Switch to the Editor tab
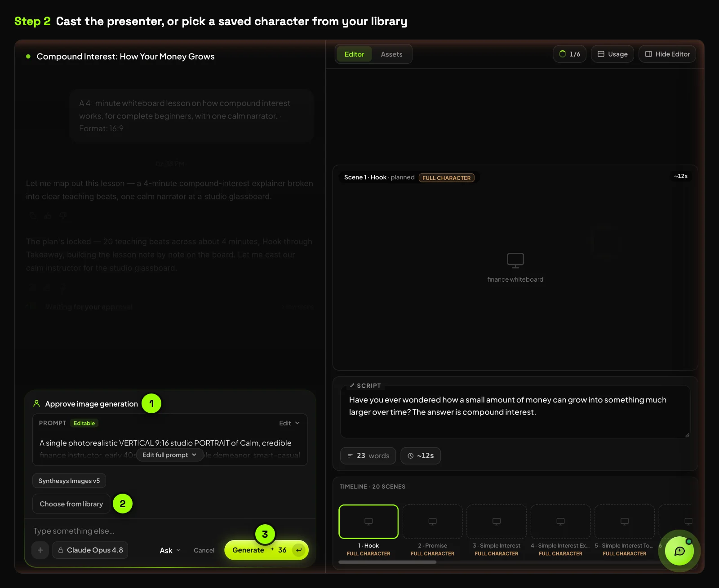719x588 pixels. tap(355, 54)
